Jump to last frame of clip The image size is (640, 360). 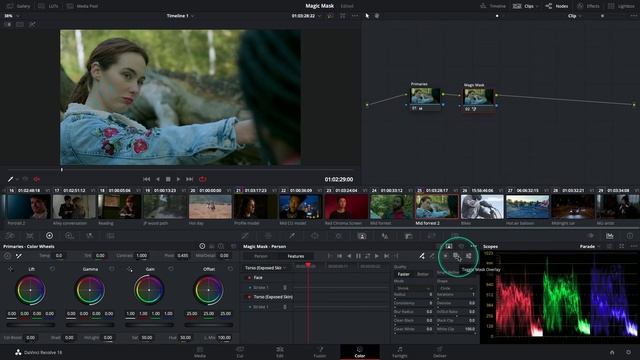coord(189,179)
